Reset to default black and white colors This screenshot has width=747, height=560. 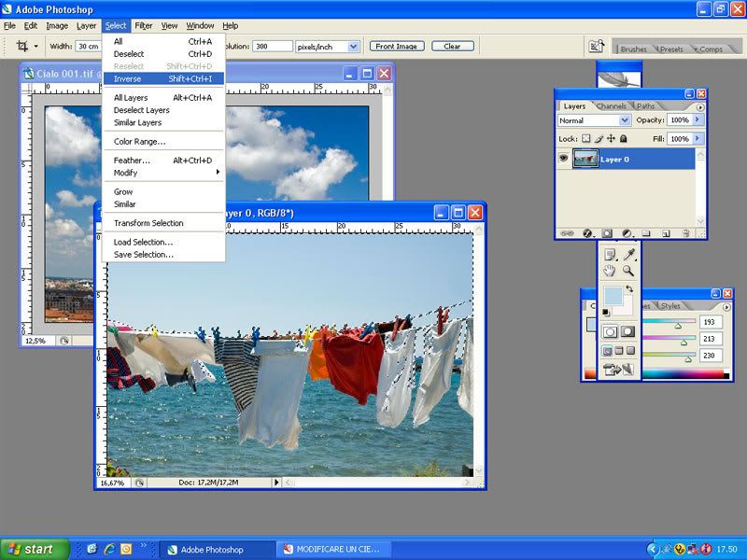(x=605, y=313)
